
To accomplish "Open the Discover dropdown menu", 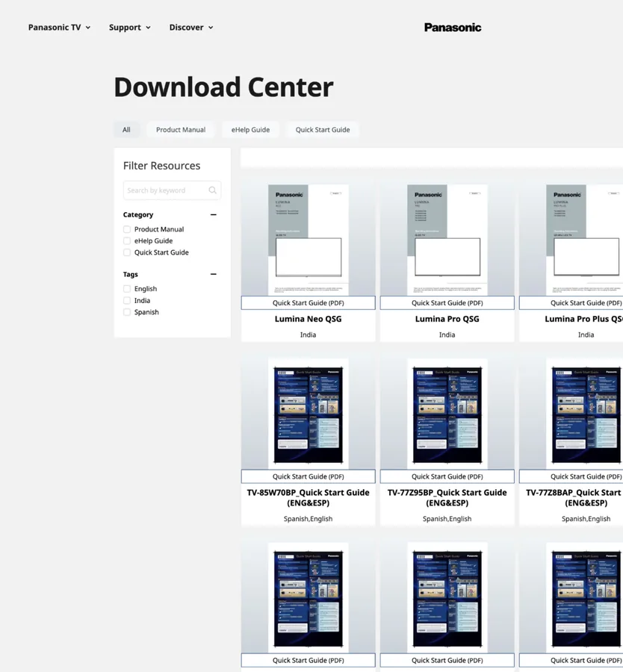I will 190,28.
